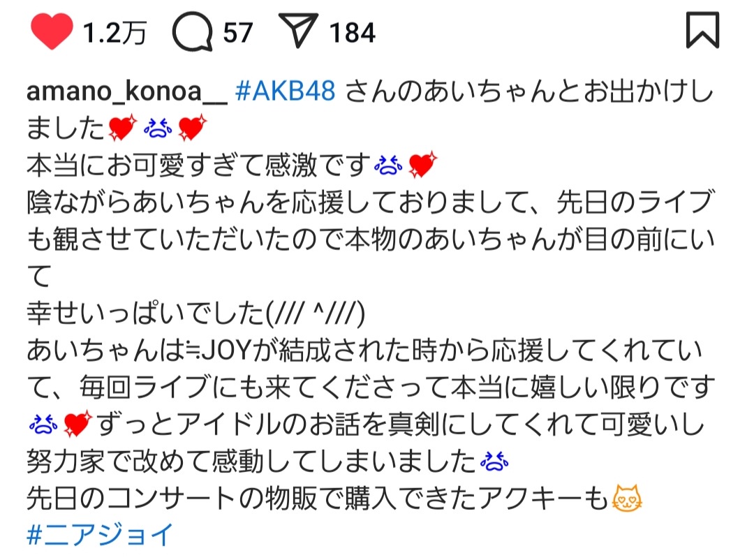The height and width of the screenshot is (560, 754).
Task: Click the 57 comments count
Action: tap(238, 34)
